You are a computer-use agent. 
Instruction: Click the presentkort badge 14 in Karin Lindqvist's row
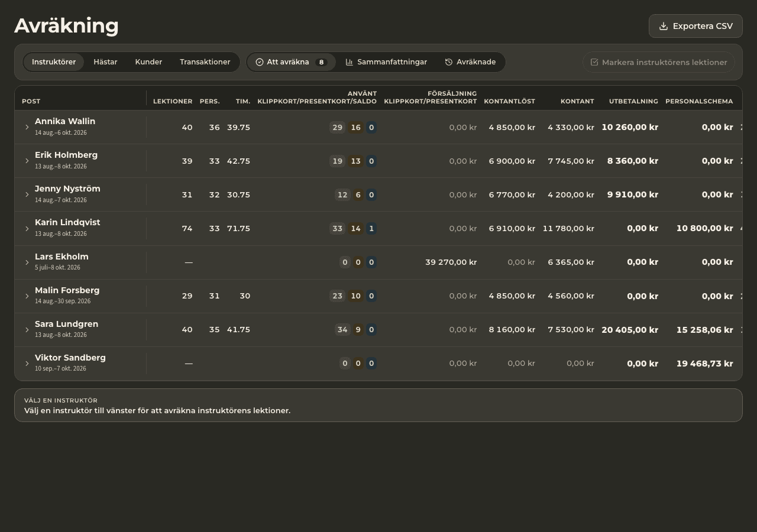pos(355,228)
